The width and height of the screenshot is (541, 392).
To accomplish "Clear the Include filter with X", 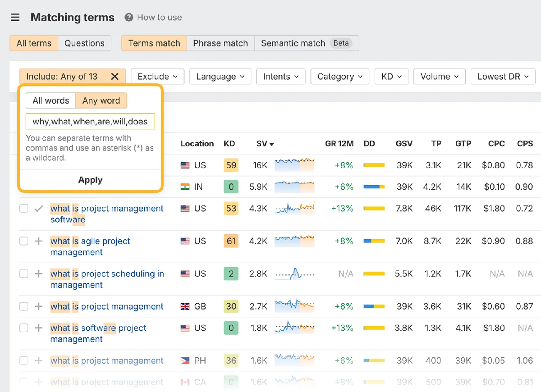I will [x=115, y=77].
